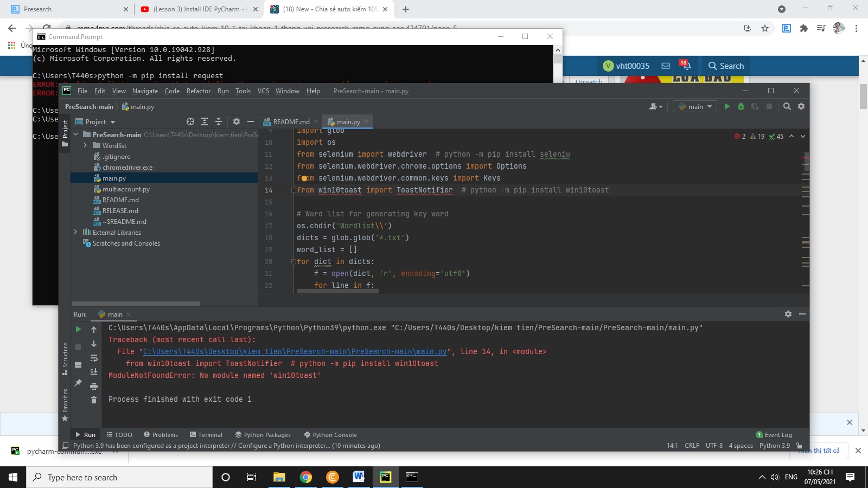Click the green Debug bug icon
Viewport: 868px width, 488px height.
pyautogui.click(x=741, y=107)
